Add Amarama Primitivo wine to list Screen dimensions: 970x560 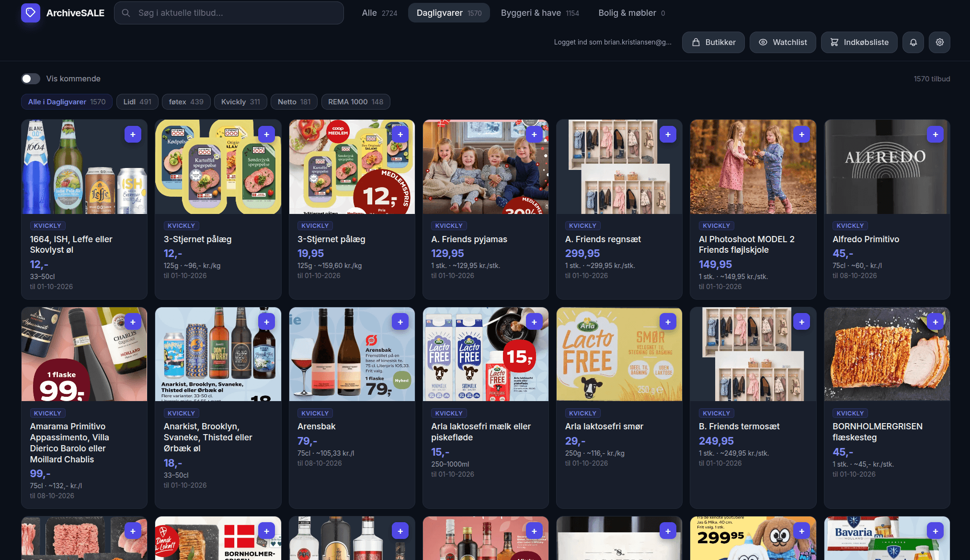click(x=133, y=322)
